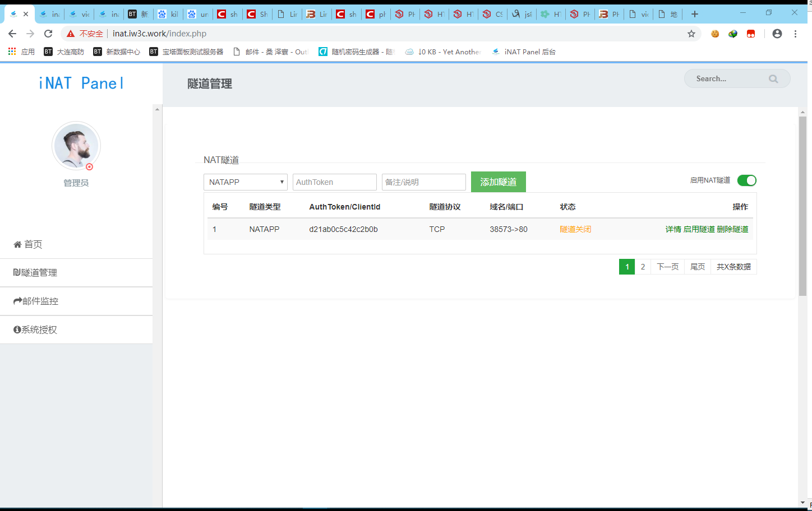Click the 隧道协议 column header
Viewport: 812px width, 511px height.
[x=445, y=207]
